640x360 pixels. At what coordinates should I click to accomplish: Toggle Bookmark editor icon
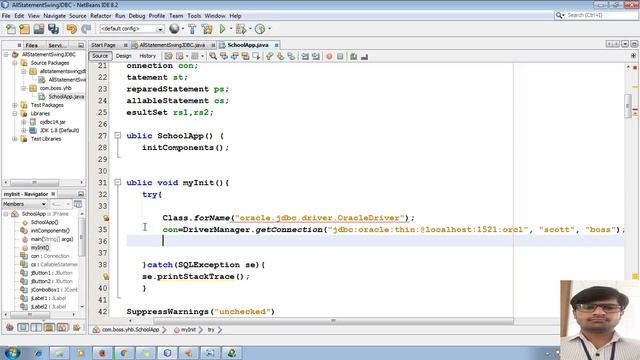pyautogui.click(x=291, y=56)
